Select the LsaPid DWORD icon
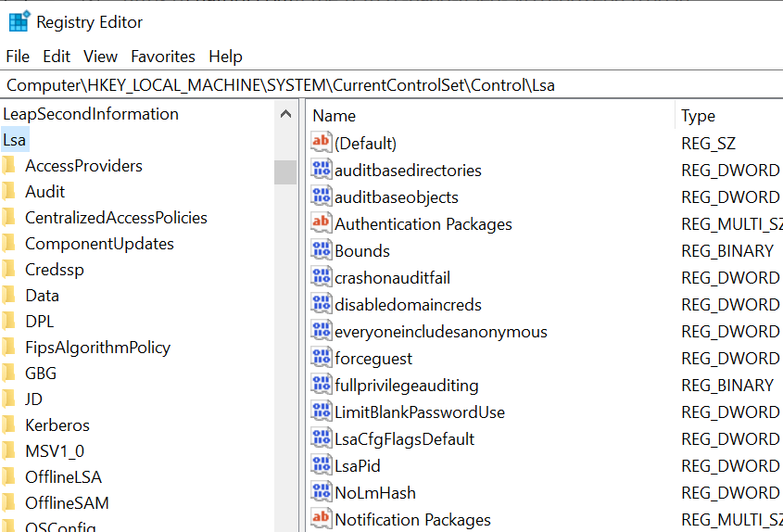Viewport: 783px width, 532px height. pos(322,466)
